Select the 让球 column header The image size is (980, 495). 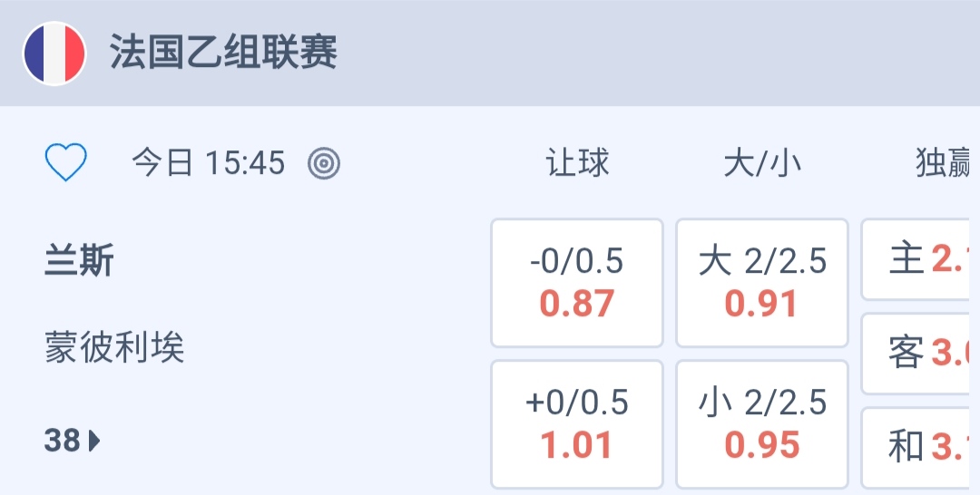577,164
